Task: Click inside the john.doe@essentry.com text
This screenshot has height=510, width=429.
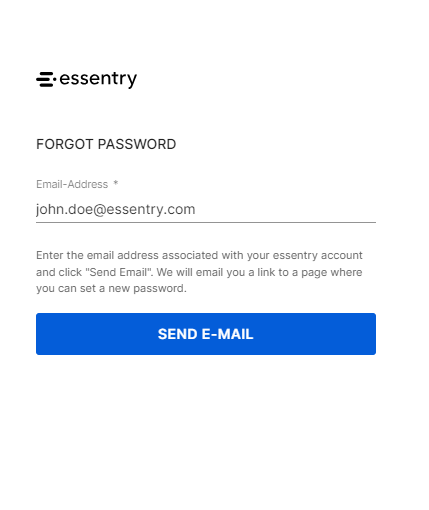Action: coord(115,210)
